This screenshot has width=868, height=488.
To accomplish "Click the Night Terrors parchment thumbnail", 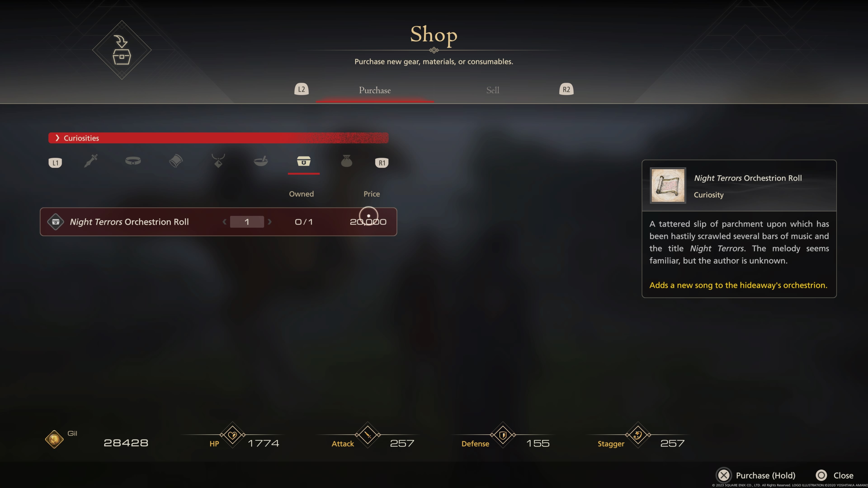I will point(668,185).
